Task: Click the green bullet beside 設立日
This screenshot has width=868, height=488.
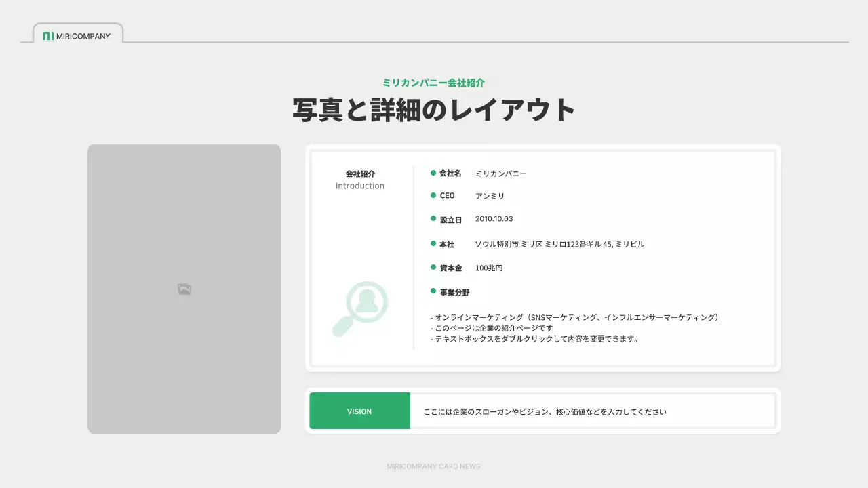Action: point(432,218)
